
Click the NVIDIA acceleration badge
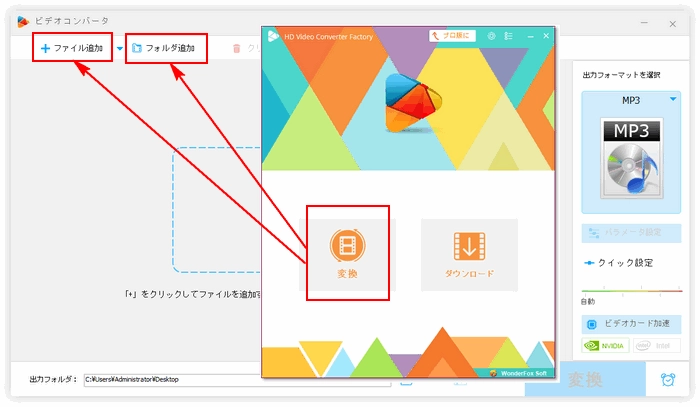click(x=605, y=345)
